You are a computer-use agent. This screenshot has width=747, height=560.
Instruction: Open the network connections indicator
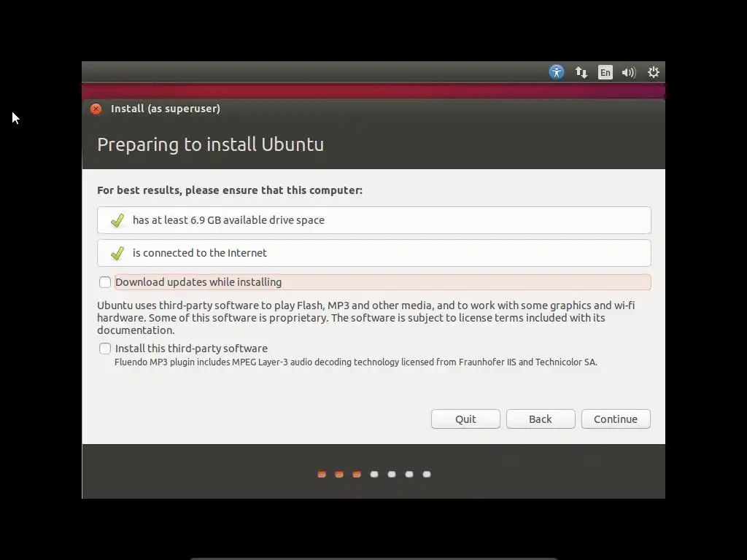click(581, 72)
